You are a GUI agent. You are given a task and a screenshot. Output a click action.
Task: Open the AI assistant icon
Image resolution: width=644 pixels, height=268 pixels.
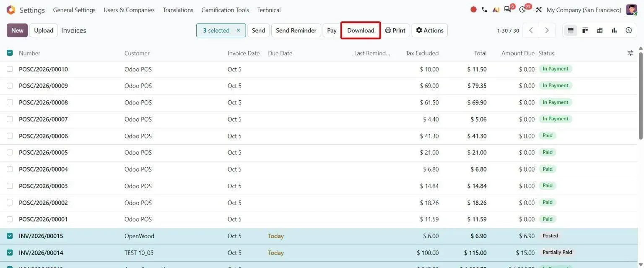click(x=496, y=10)
